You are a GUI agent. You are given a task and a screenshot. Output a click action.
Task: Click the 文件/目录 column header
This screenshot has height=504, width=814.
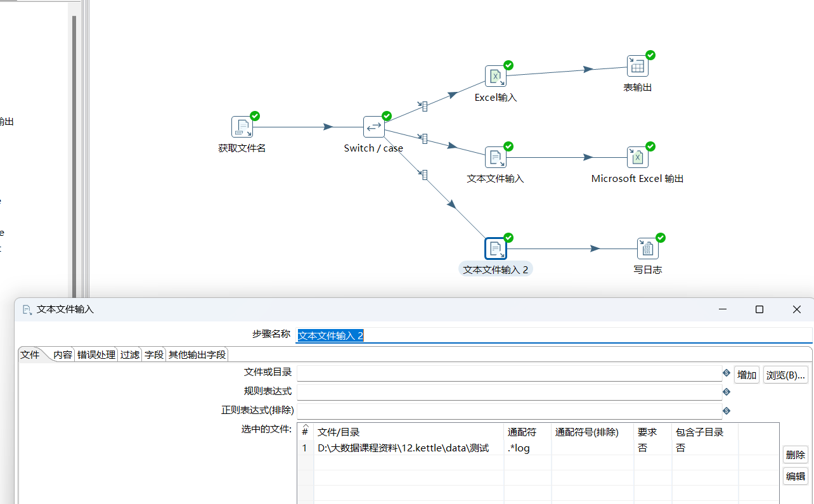click(409, 432)
